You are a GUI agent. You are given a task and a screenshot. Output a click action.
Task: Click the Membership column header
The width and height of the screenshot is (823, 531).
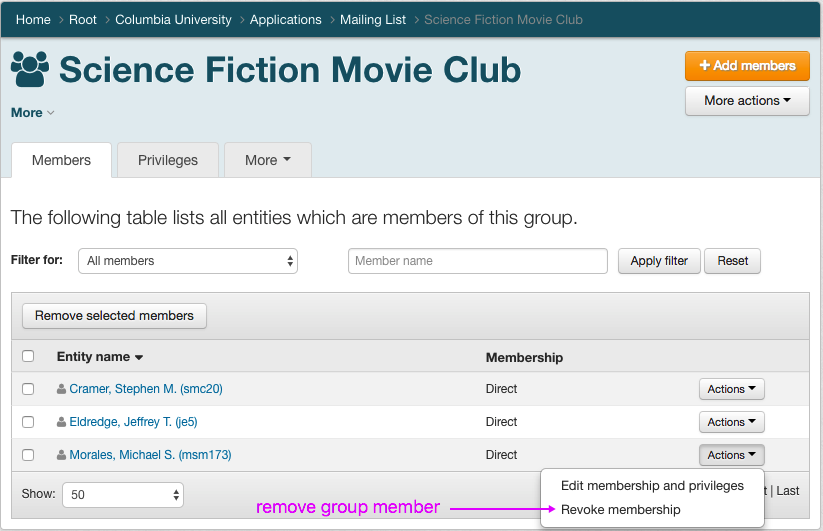[524, 357]
